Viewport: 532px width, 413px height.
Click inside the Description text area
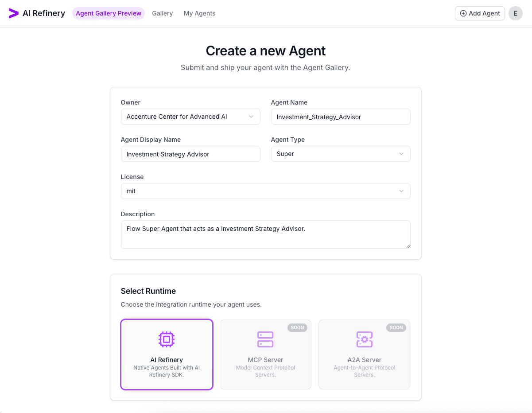[x=265, y=234]
